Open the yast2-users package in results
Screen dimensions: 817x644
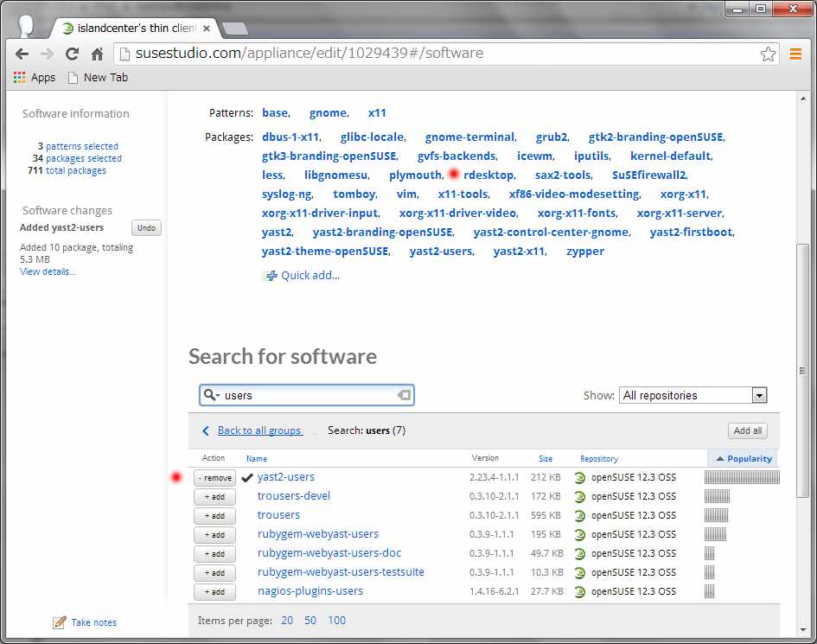(x=286, y=477)
